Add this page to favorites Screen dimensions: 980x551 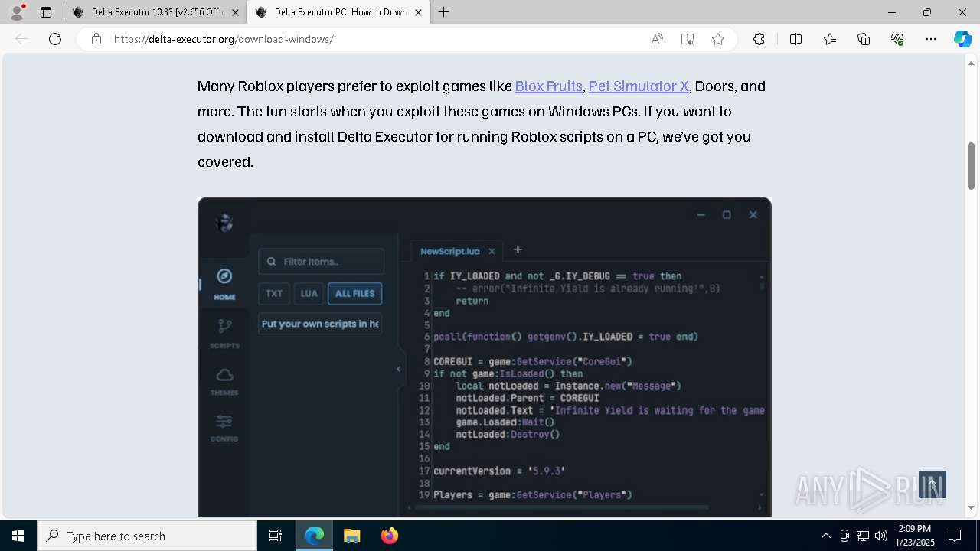point(718,39)
